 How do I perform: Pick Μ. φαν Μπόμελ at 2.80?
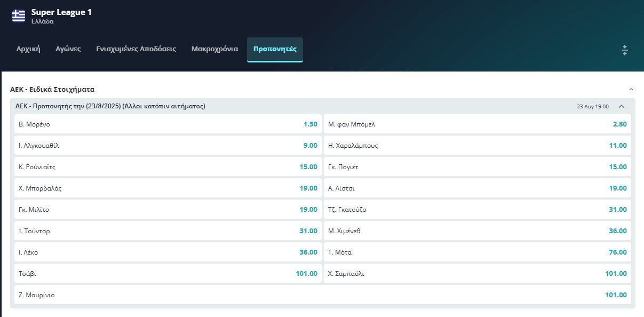pos(478,124)
